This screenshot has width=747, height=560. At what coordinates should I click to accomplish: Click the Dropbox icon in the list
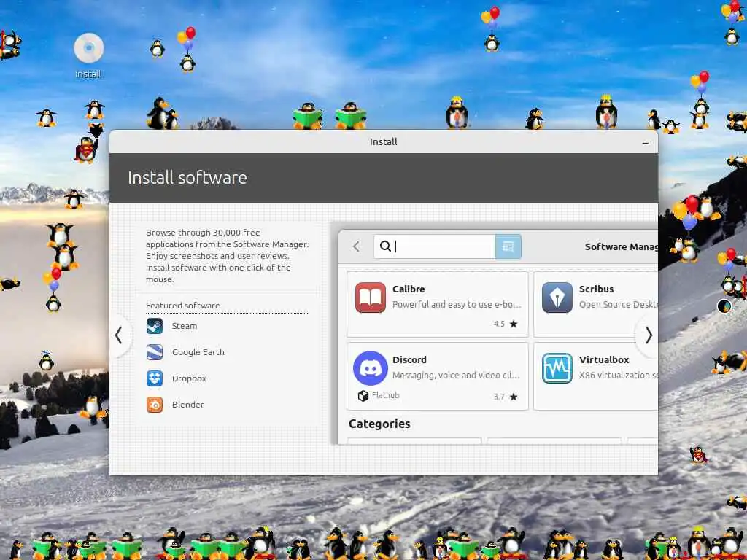click(155, 378)
